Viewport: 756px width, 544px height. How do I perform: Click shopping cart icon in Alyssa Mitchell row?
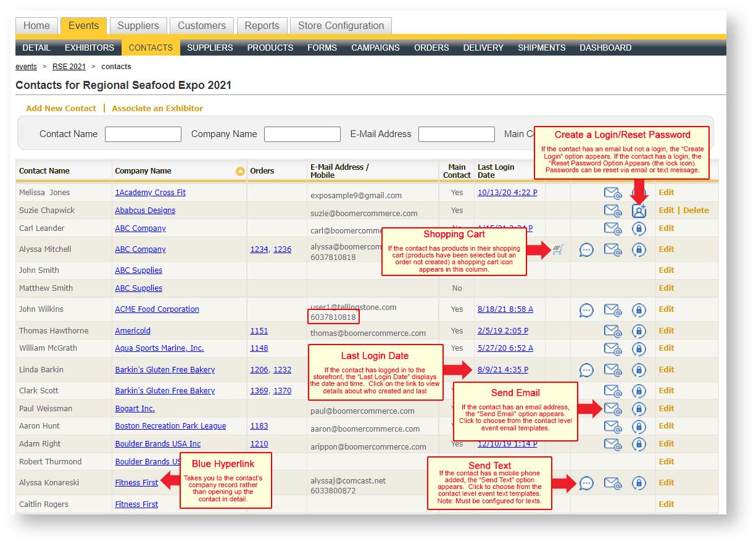pyautogui.click(x=558, y=249)
